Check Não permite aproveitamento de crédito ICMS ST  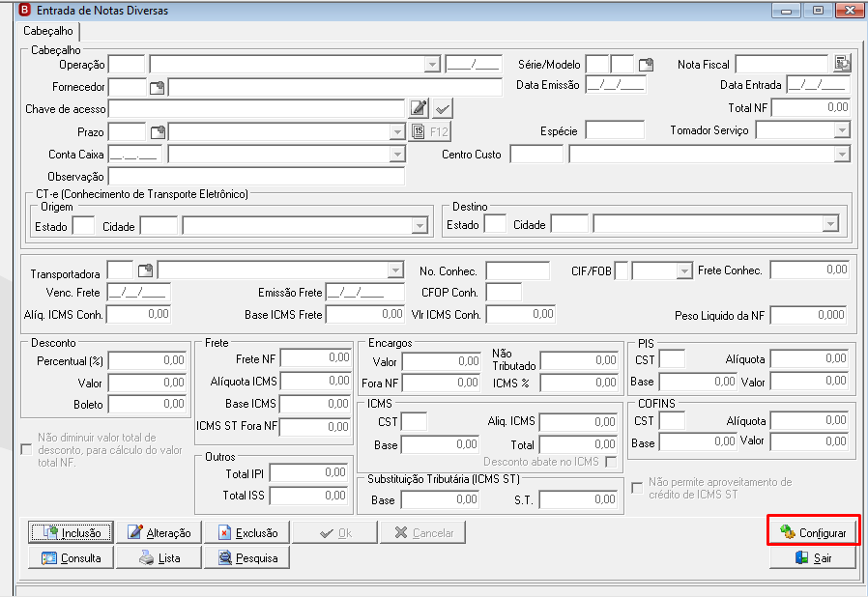pyautogui.click(x=637, y=488)
